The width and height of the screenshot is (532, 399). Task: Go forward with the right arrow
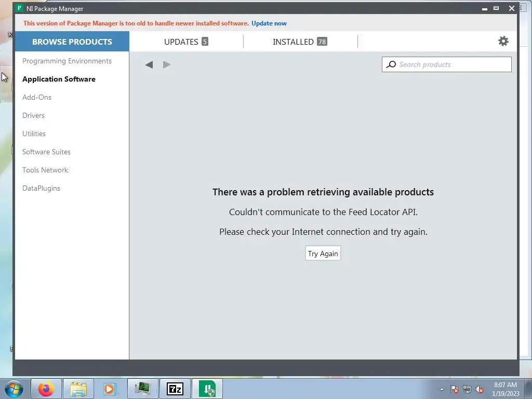click(167, 64)
